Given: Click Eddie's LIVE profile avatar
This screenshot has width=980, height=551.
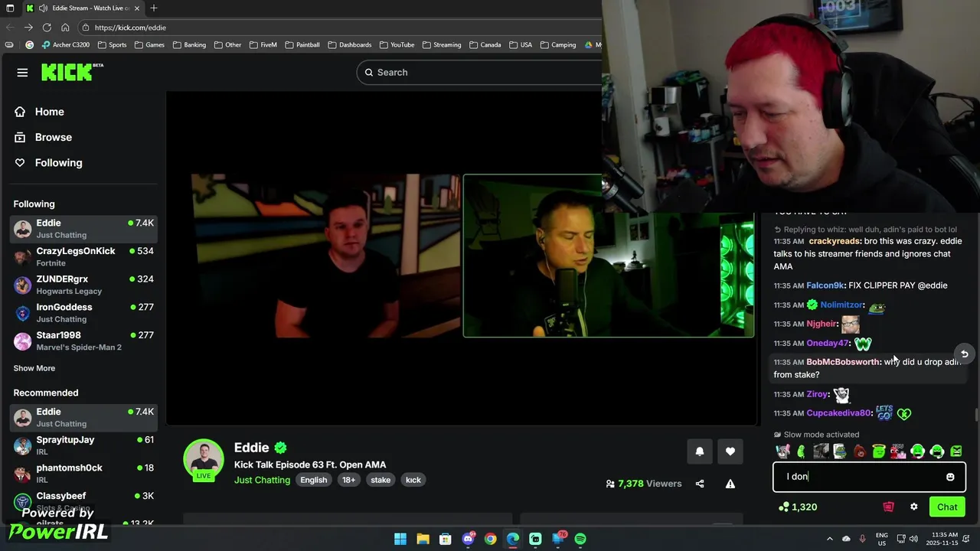Looking at the screenshot, I should coord(203,459).
